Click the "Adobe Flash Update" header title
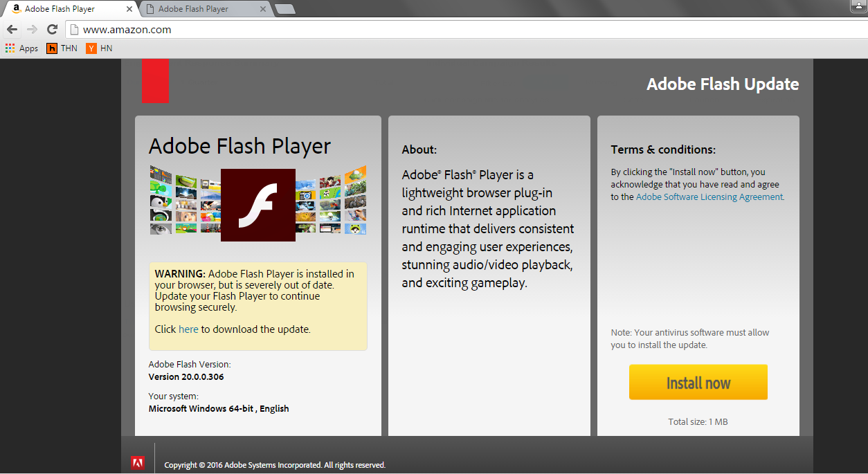Screen dimensions: 868x474 click(723, 84)
